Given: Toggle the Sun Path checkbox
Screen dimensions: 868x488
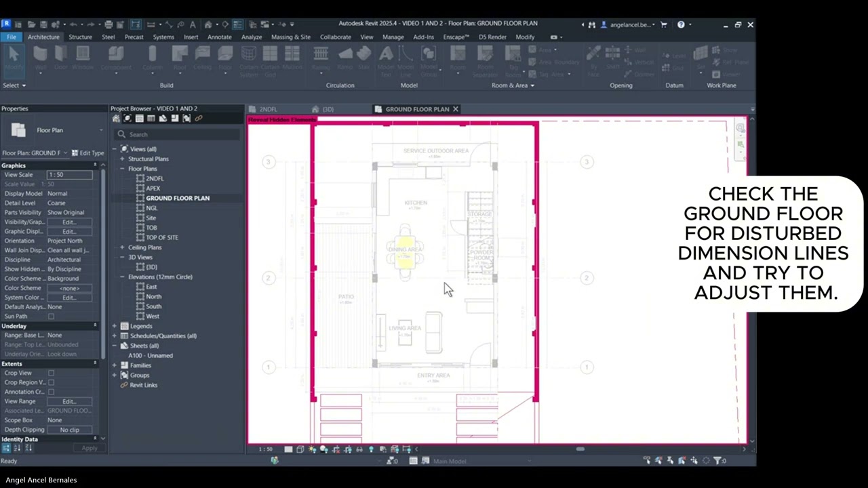Looking at the screenshot, I should pyautogui.click(x=51, y=317).
